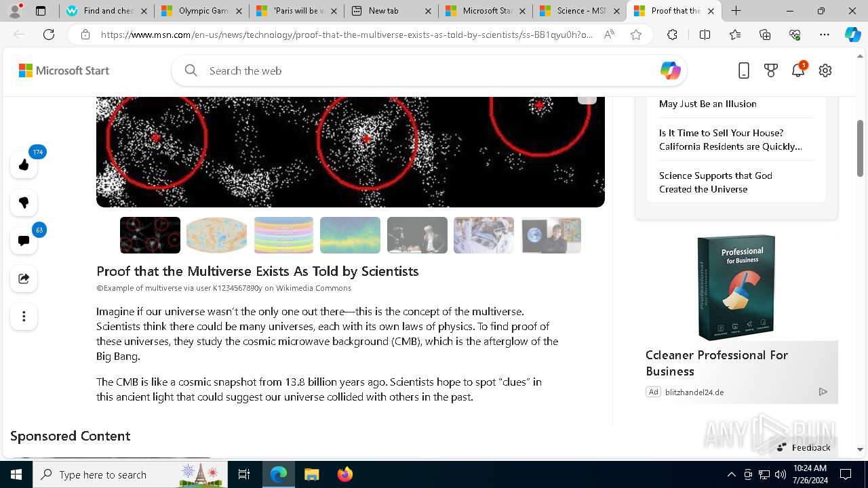Click the read aloud icon in address bar
Image resolution: width=868 pixels, height=488 pixels.
(609, 35)
